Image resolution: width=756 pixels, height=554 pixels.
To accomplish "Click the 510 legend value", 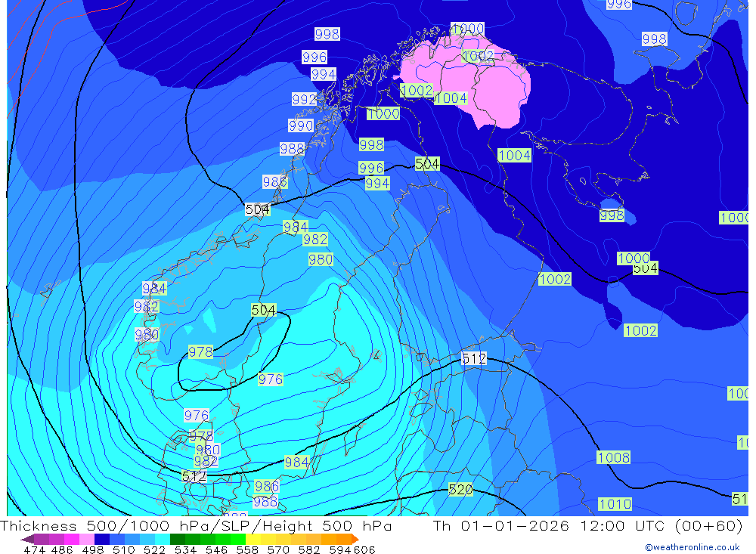I will (124, 549).
